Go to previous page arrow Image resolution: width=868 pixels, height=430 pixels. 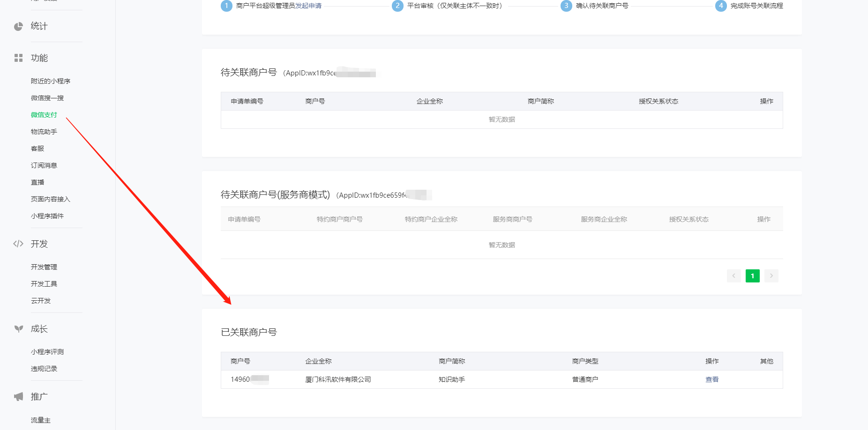734,276
